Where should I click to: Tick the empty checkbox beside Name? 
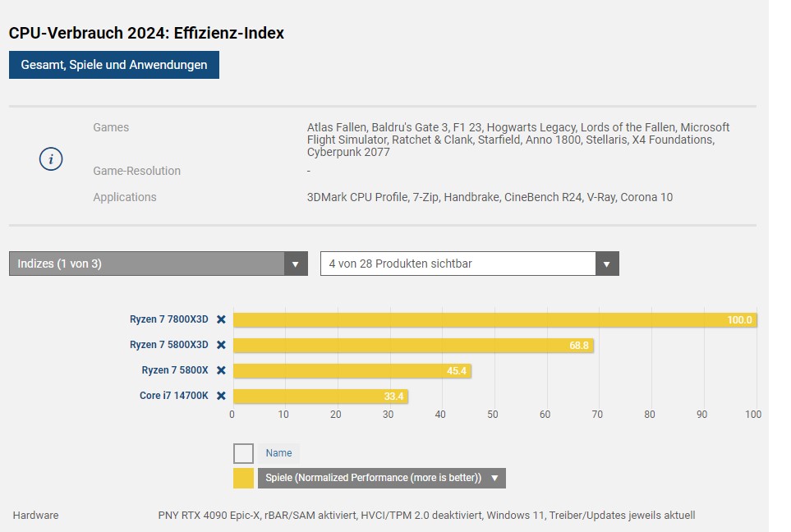pos(244,453)
